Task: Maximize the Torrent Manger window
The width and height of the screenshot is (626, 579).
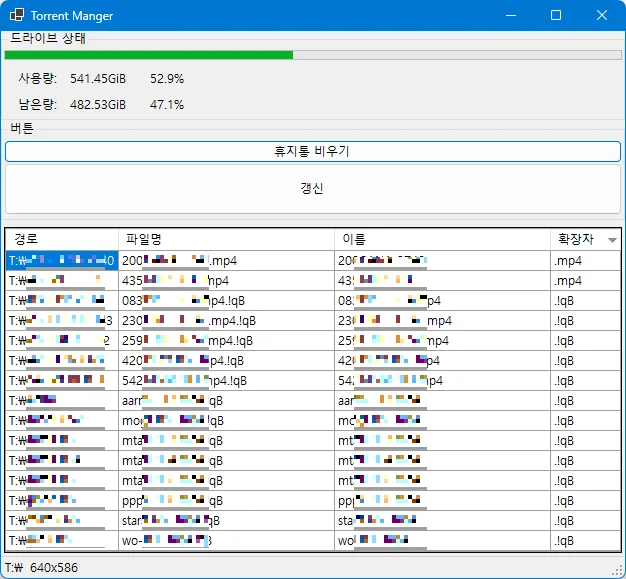Action: click(556, 15)
